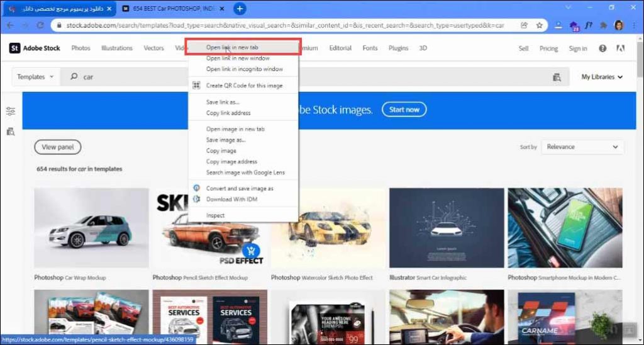Screen dimensions: 644x345
Task: Open the 3D navigation link
Action: [x=423, y=48]
